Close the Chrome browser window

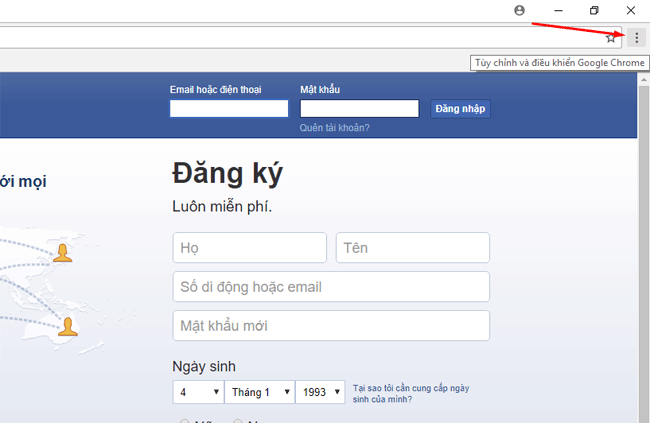(x=631, y=10)
